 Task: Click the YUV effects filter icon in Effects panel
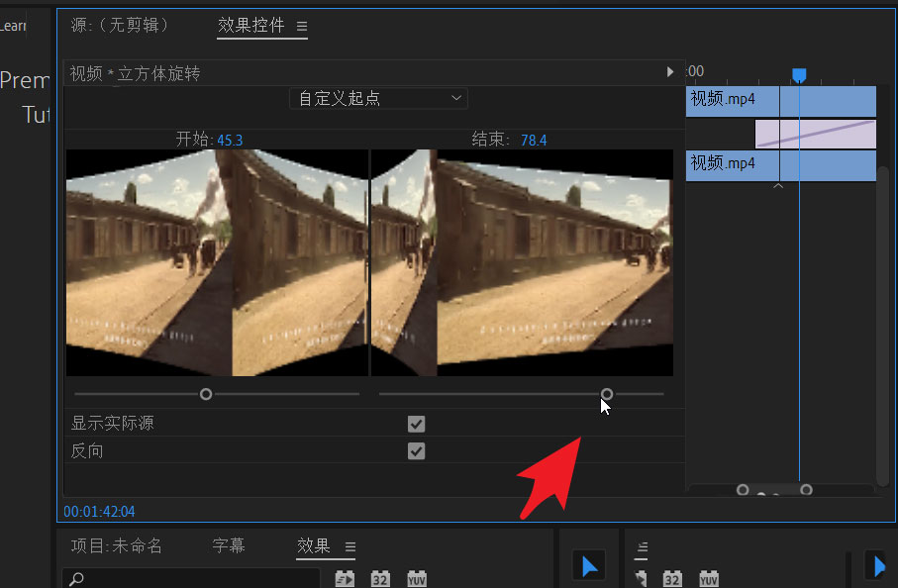tap(416, 577)
